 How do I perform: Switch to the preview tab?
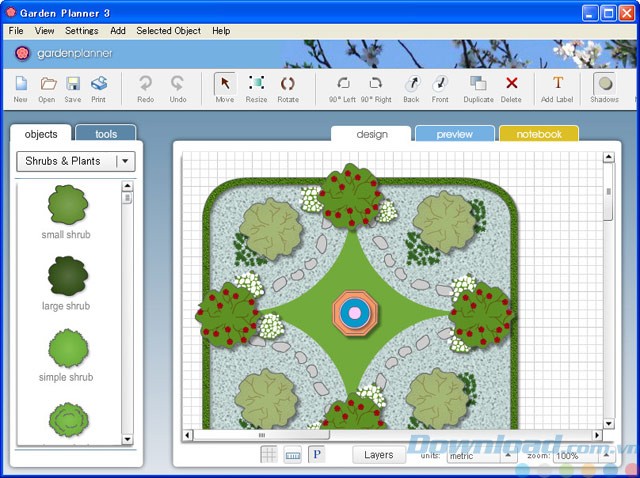click(x=454, y=134)
